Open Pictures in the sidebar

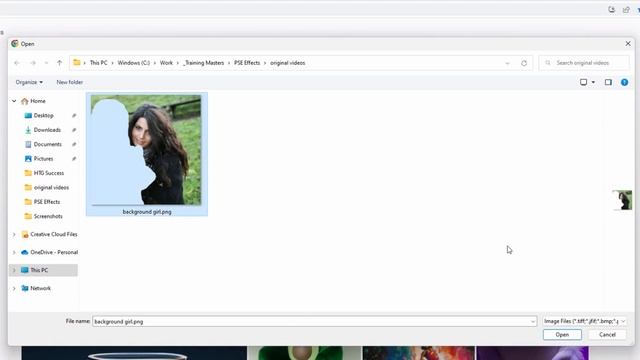43,158
